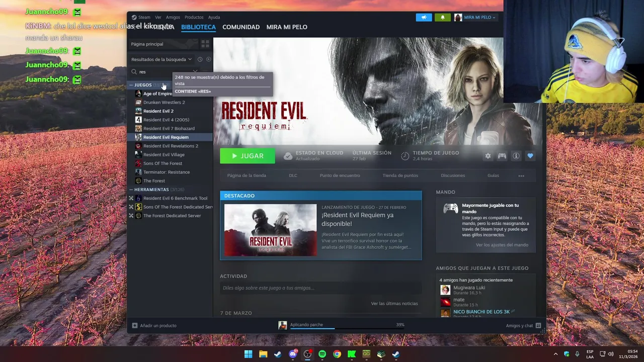Open the Resident Evil Requiem news thumbnail
The width and height of the screenshot is (644, 362).
270,230
